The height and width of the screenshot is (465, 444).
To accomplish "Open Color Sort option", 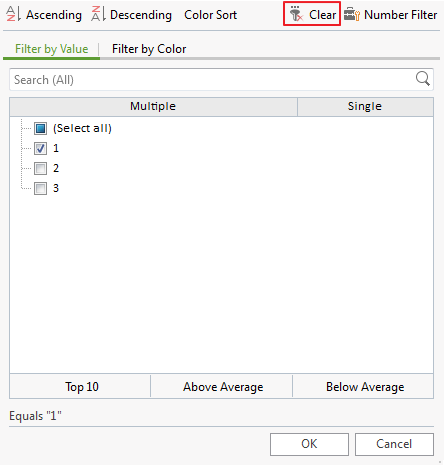I will click(210, 15).
